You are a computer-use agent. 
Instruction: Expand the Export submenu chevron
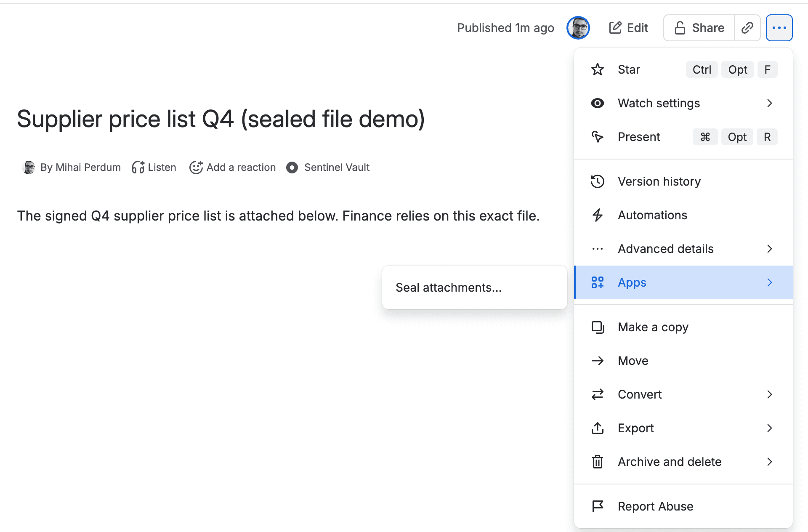pyautogui.click(x=770, y=428)
